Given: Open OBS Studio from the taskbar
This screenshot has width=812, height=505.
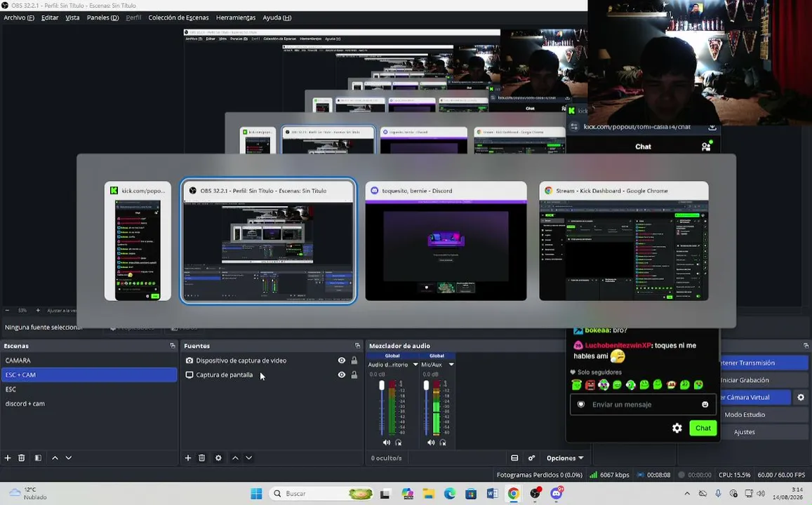Looking at the screenshot, I should coord(535,494).
